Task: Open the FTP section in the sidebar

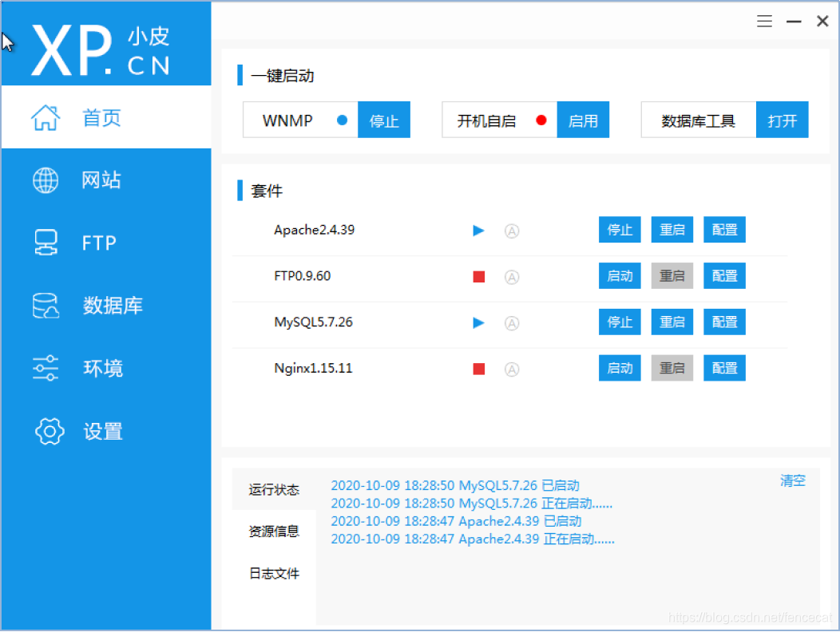Action: point(97,243)
